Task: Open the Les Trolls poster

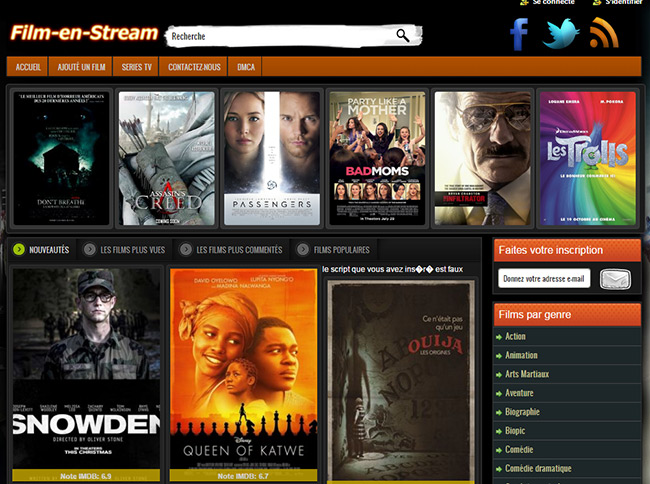Action: (588, 158)
